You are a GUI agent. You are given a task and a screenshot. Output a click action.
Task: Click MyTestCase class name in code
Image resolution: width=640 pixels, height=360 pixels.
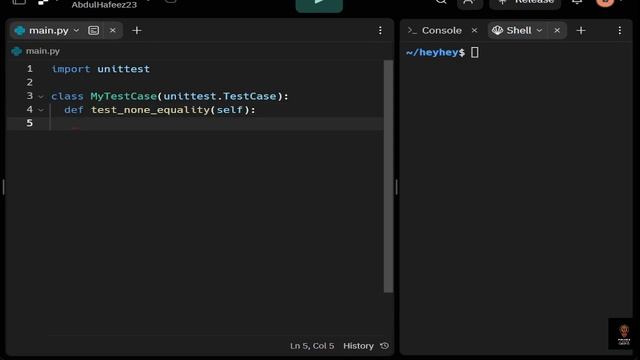(124, 96)
